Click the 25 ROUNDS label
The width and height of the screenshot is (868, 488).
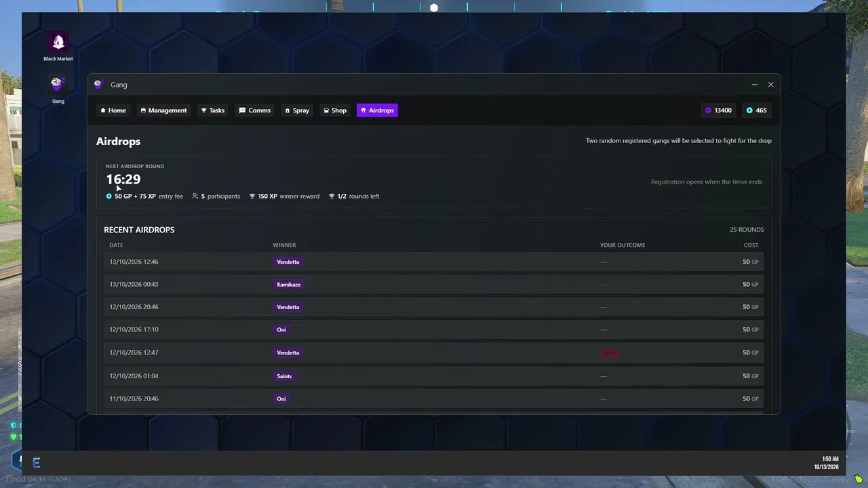tap(747, 230)
